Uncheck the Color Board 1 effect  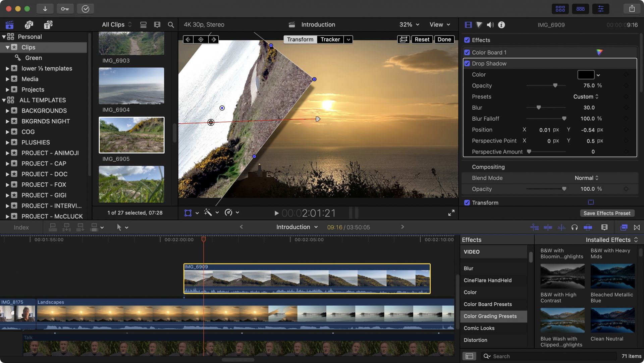[x=467, y=52]
